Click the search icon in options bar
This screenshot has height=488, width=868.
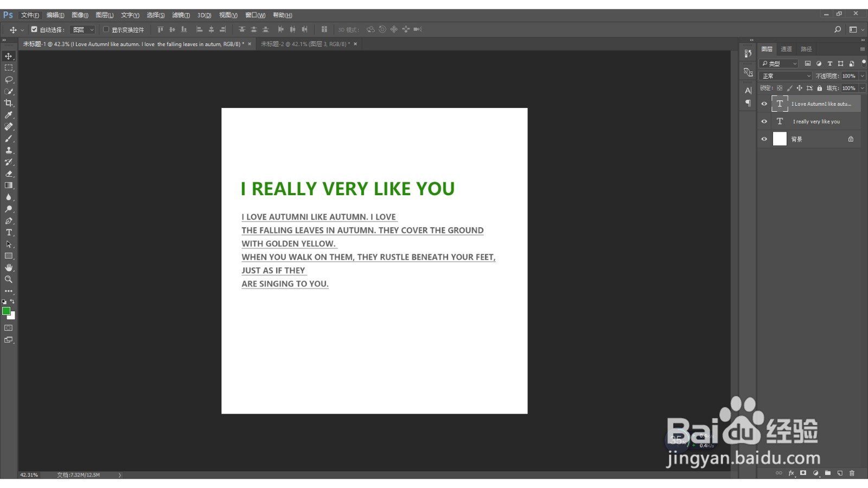click(x=838, y=29)
